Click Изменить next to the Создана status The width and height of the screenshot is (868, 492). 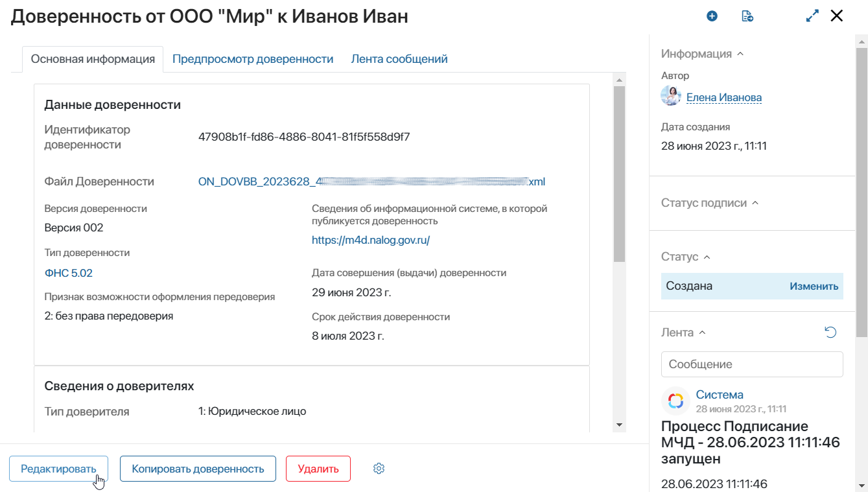pyautogui.click(x=814, y=286)
